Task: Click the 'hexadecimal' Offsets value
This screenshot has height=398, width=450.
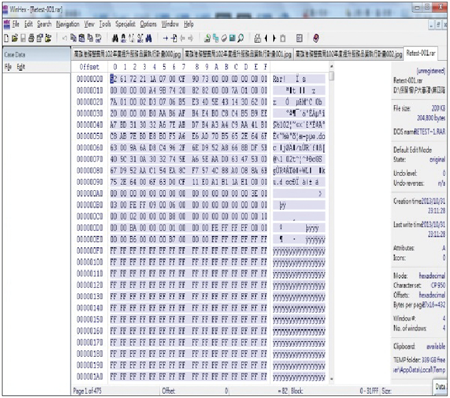Action: (432, 295)
